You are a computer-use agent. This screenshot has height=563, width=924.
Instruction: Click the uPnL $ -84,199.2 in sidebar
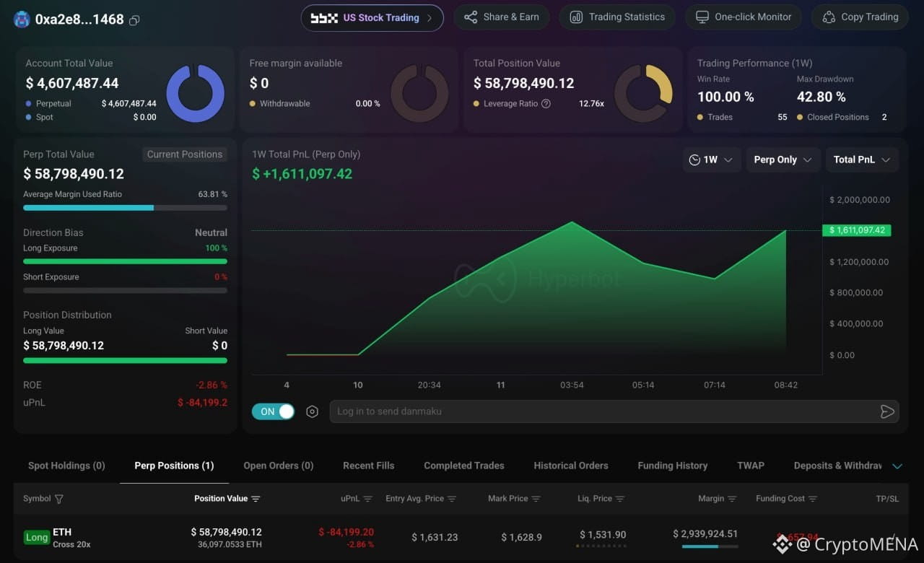(202, 402)
